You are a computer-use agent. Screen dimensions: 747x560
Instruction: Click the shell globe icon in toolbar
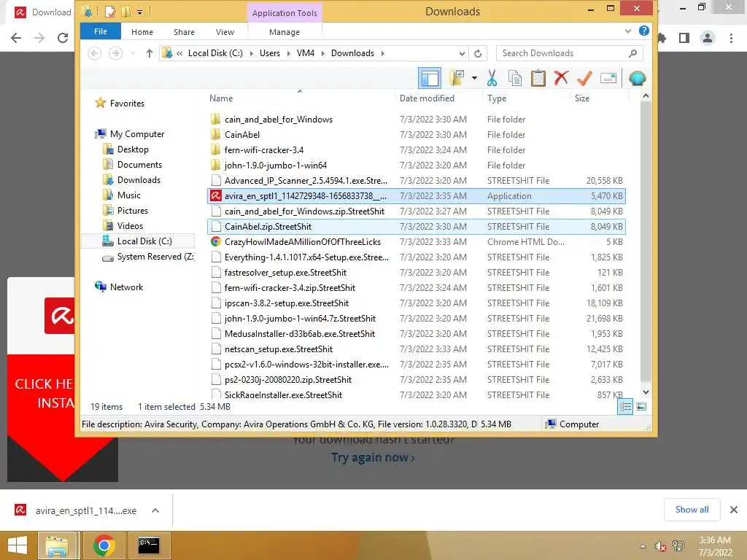637,78
